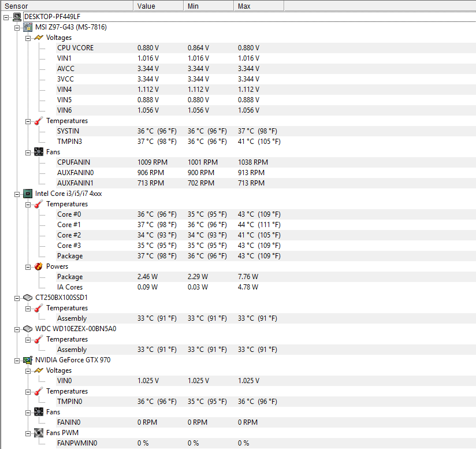Collapse the GTX 970 Temperatures group
This screenshot has height=449, width=476.
point(28,392)
